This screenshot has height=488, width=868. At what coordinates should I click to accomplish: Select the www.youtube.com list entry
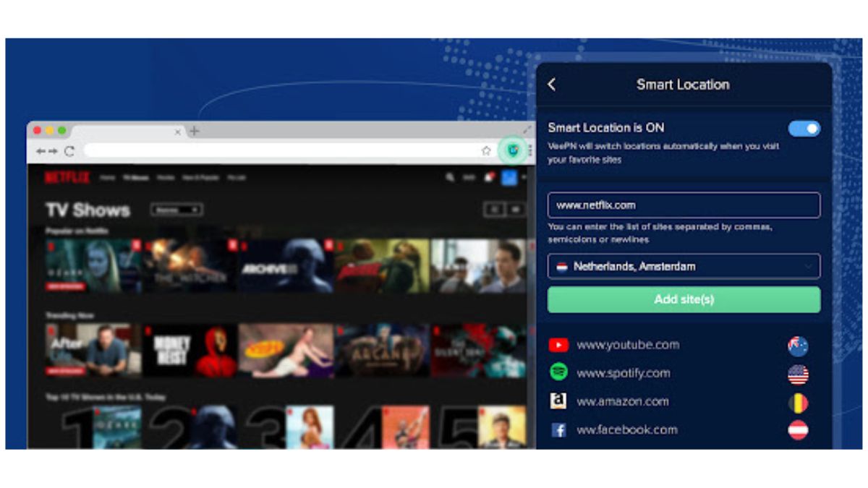point(678,345)
